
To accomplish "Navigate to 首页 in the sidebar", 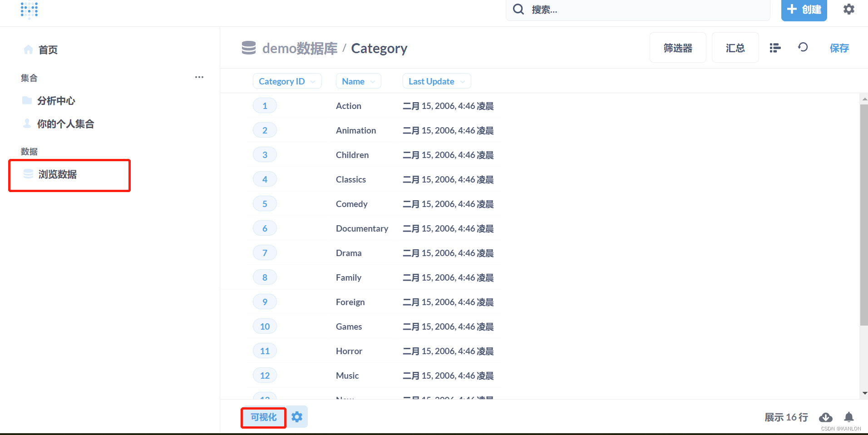I will click(x=48, y=50).
